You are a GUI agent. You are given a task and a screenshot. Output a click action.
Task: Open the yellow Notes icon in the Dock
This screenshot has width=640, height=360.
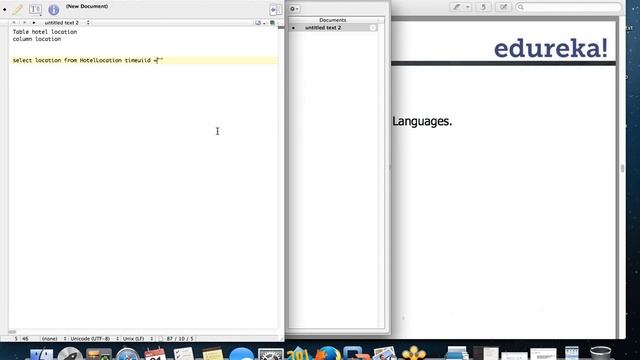click(x=213, y=354)
